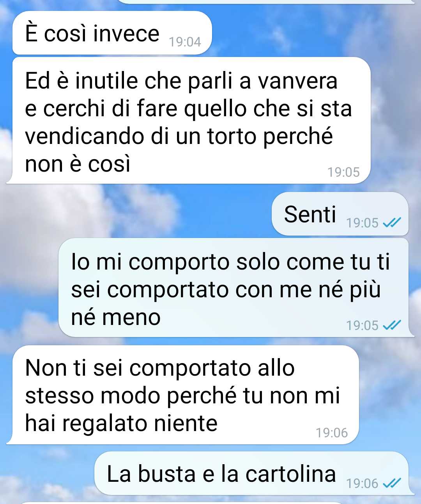The image size is (421, 504).
Task: Tap the 19:06 timestamp in "regalato niente" message
Action: [x=332, y=433]
